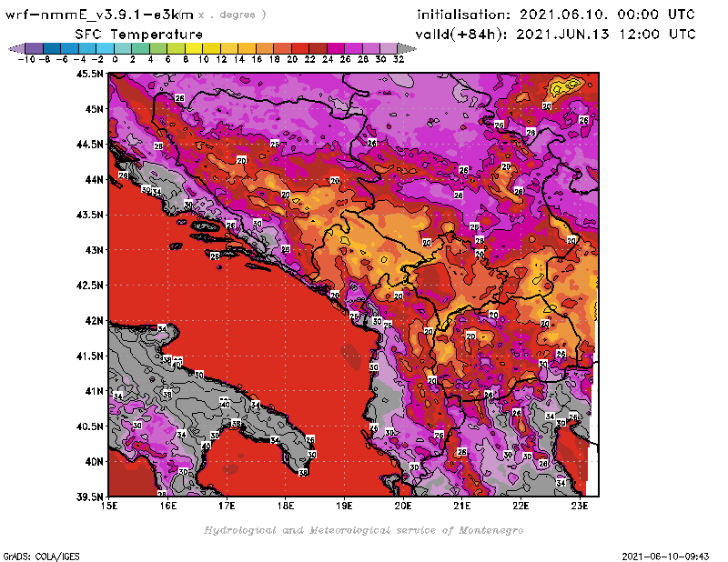Select the model name 'wrf-nmmE_v3.9.1-e3km' header
This screenshot has height=562, width=728.
tap(99, 15)
